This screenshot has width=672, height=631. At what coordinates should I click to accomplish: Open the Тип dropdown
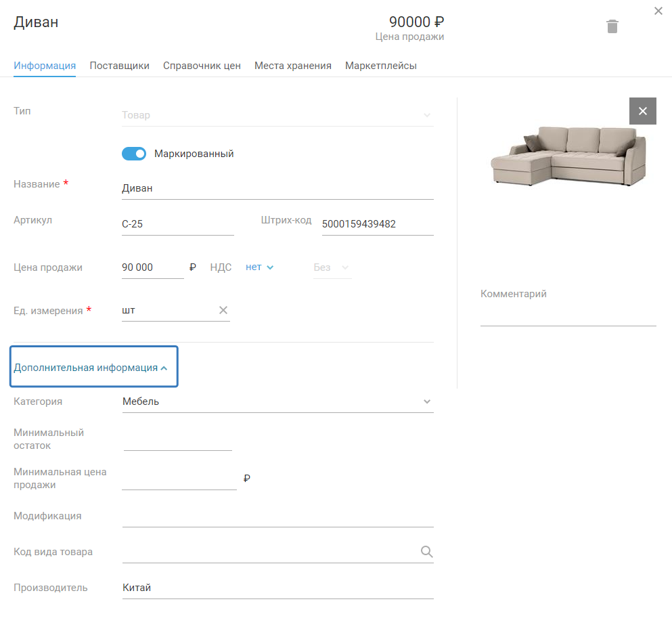point(277,115)
